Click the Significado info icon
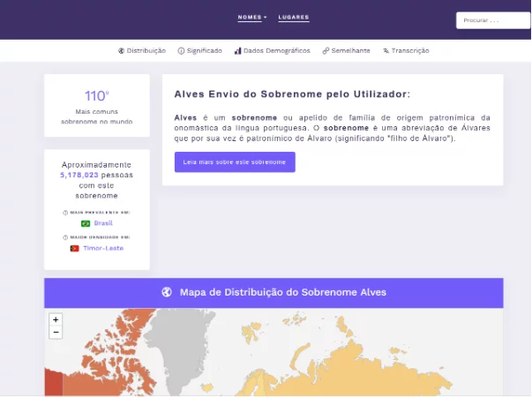 181,51
